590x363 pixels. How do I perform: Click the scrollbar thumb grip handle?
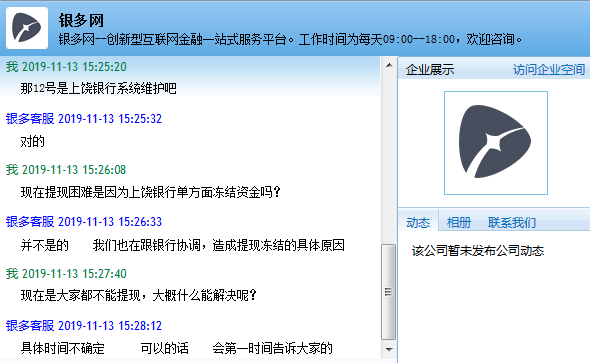(389, 292)
